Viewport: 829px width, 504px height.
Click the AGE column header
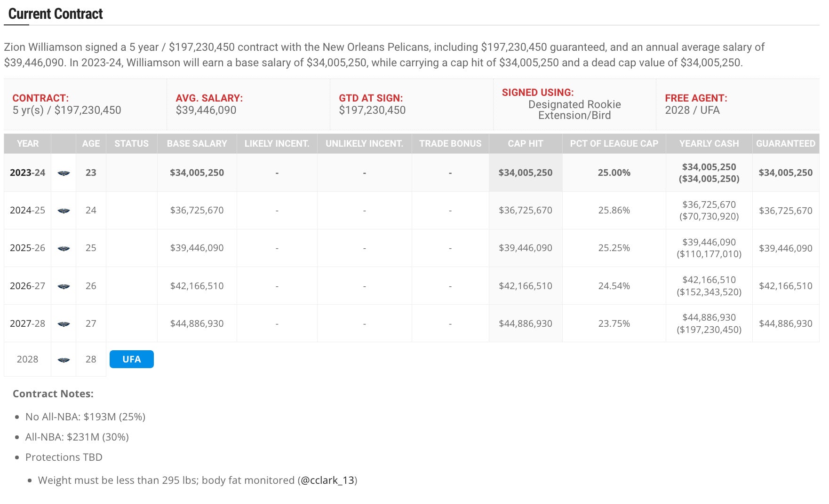(x=91, y=143)
